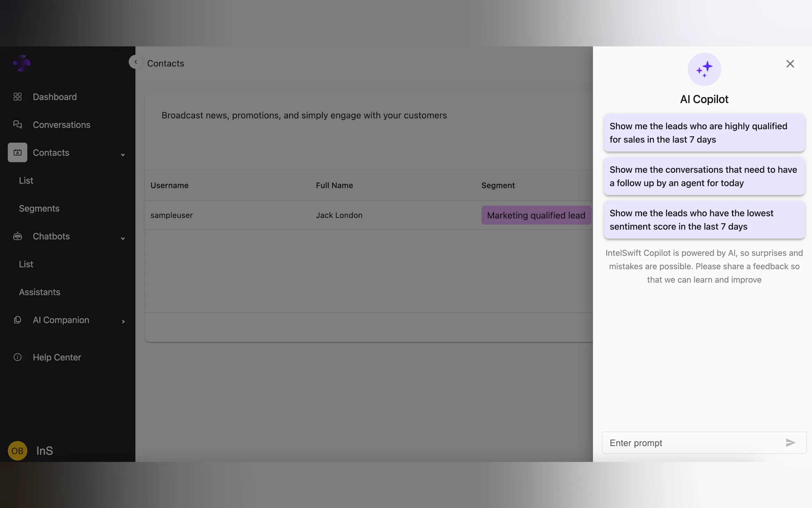This screenshot has width=812, height=508.
Task: Click the Conversations chat bubbles icon
Action: tap(18, 125)
